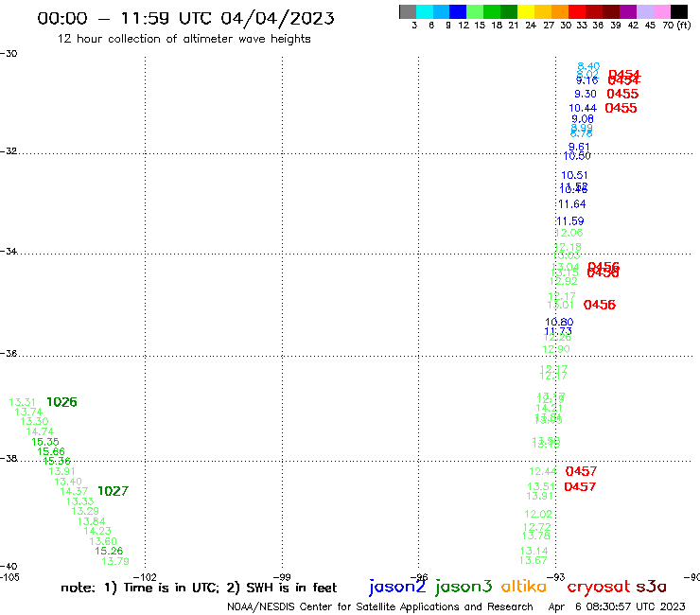Click the jason2 satellite label
Viewport: 700px width, 615px height.
coord(397,588)
